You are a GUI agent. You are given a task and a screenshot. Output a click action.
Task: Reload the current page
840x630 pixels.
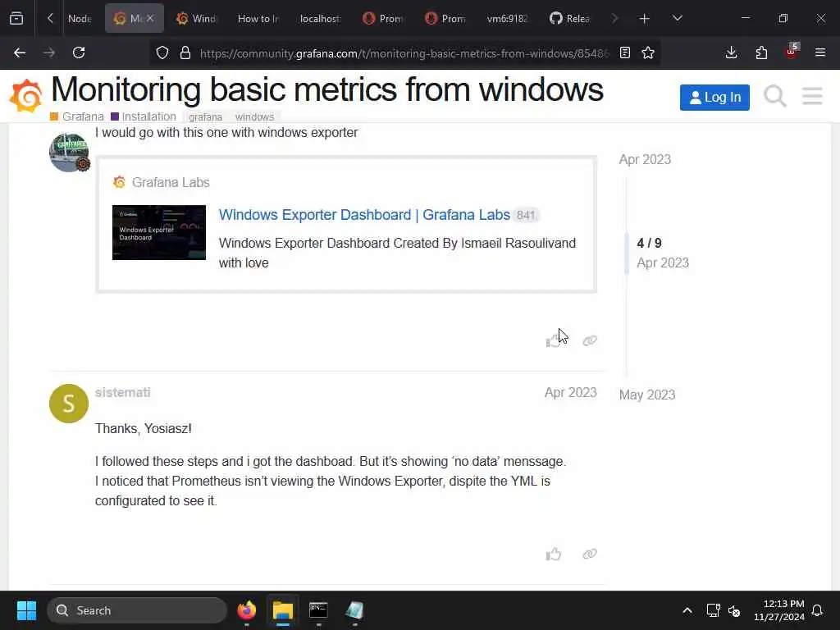(x=79, y=52)
